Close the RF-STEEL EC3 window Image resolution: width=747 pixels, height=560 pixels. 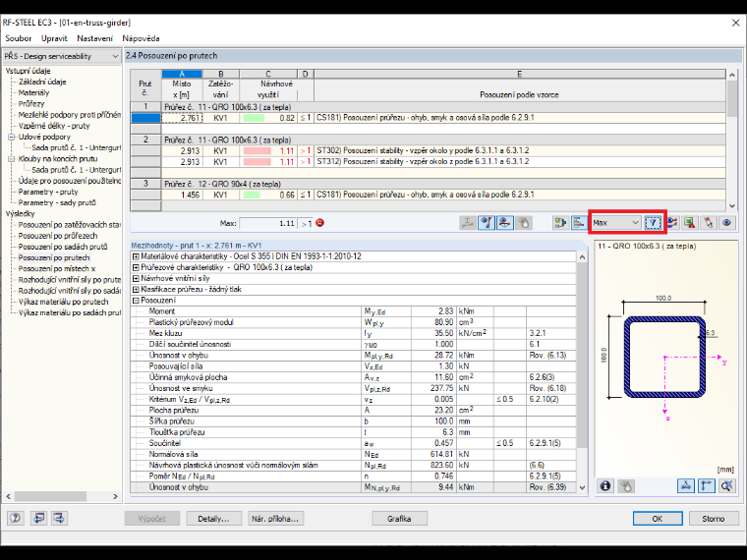pyautogui.click(x=735, y=23)
